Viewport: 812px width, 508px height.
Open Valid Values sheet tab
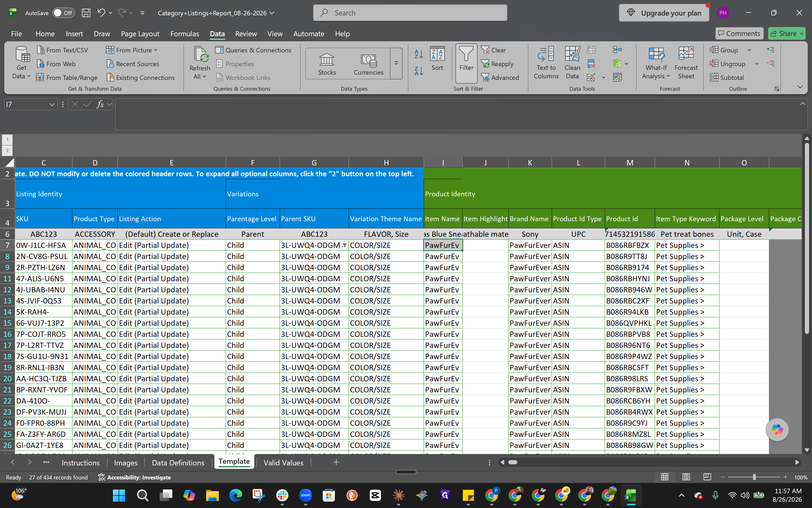284,463
